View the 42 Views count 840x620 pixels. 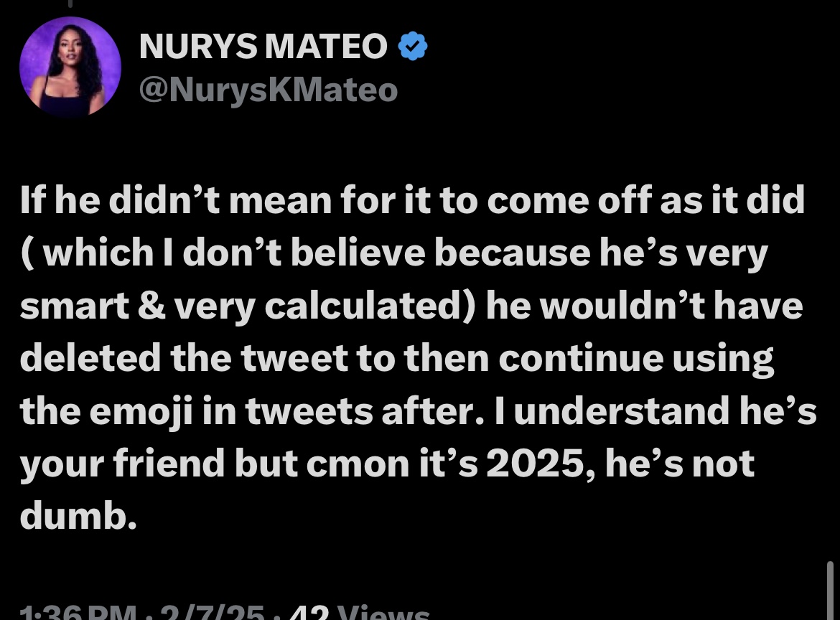359,611
